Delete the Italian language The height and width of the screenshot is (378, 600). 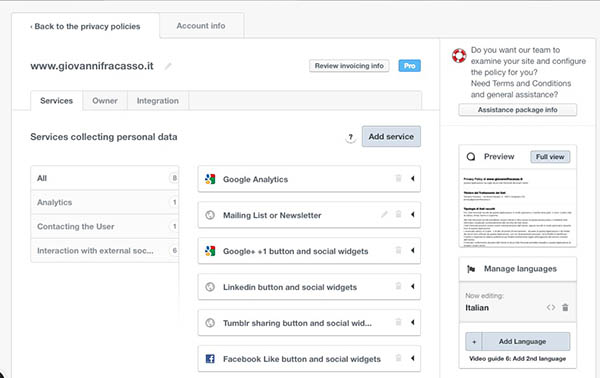point(565,307)
